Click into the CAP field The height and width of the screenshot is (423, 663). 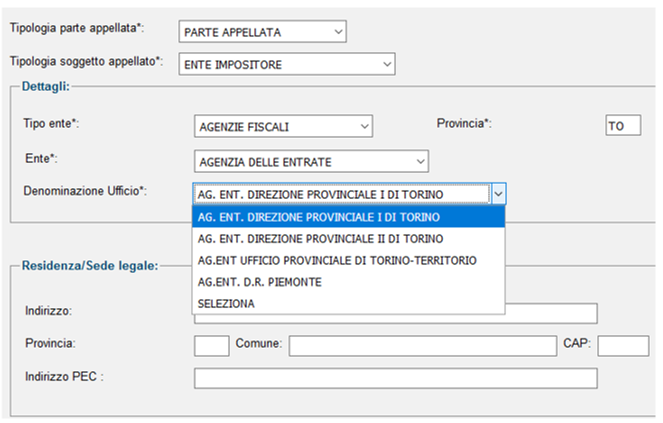coord(623,346)
